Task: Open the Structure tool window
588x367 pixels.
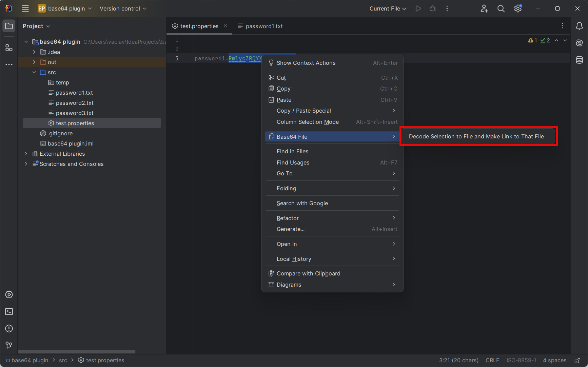Action: [9, 47]
